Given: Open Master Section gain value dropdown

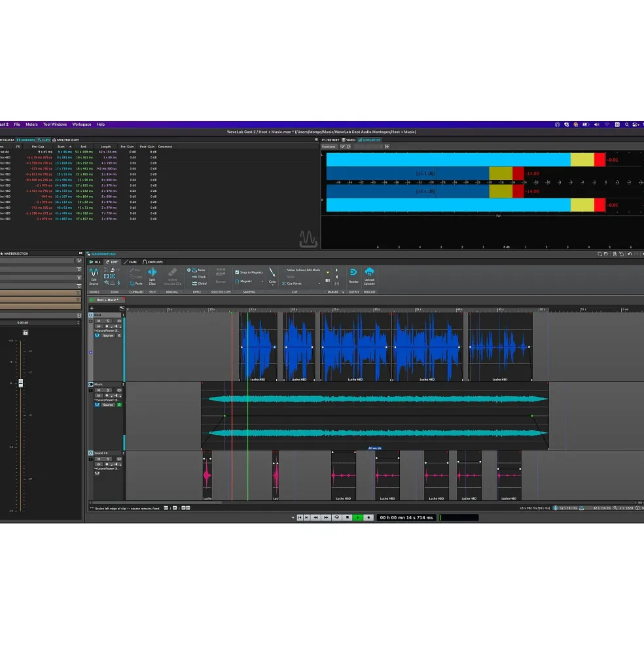Looking at the screenshot, I should 78,323.
